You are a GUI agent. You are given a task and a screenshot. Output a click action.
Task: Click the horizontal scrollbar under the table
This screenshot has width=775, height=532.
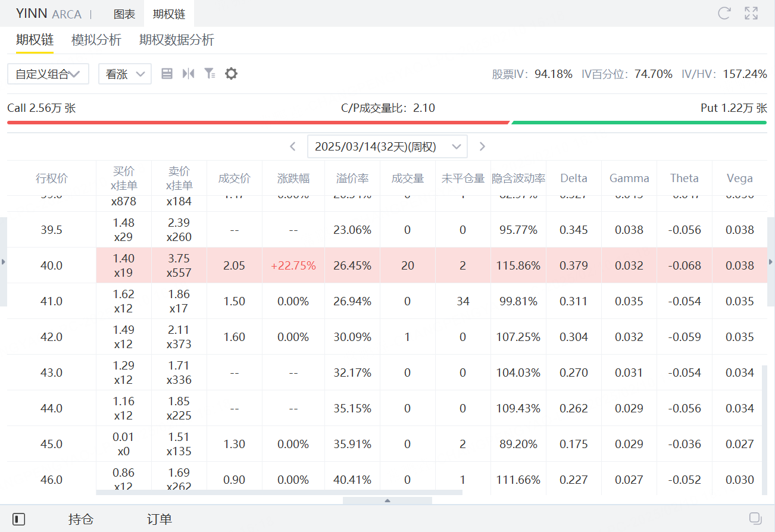279,492
